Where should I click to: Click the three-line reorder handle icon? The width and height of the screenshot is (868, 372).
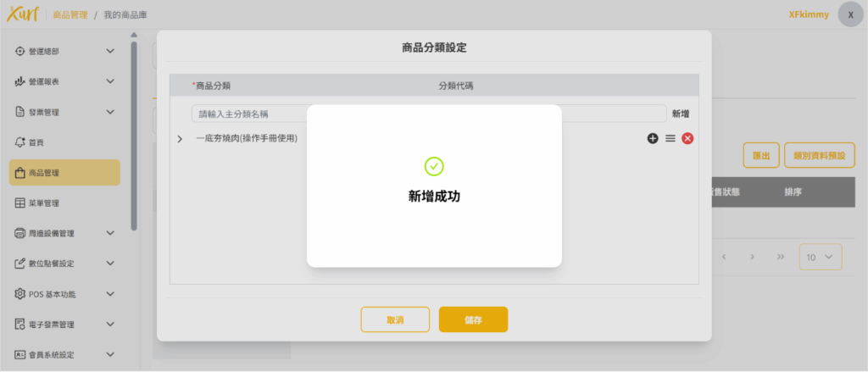(670, 138)
